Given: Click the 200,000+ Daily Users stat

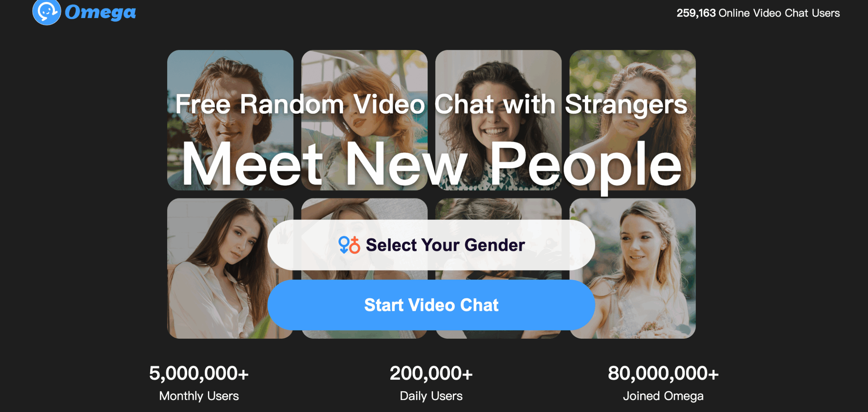Looking at the screenshot, I should [x=431, y=383].
